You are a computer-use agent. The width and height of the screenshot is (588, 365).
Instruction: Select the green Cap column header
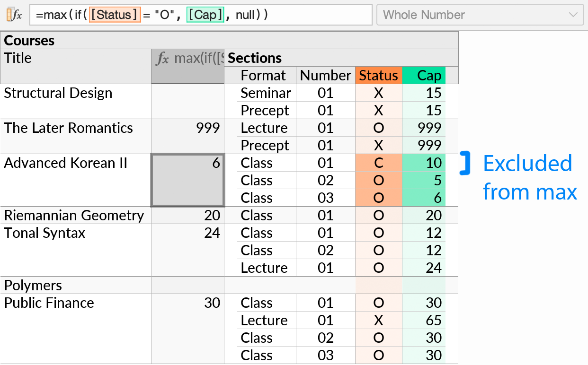(424, 75)
